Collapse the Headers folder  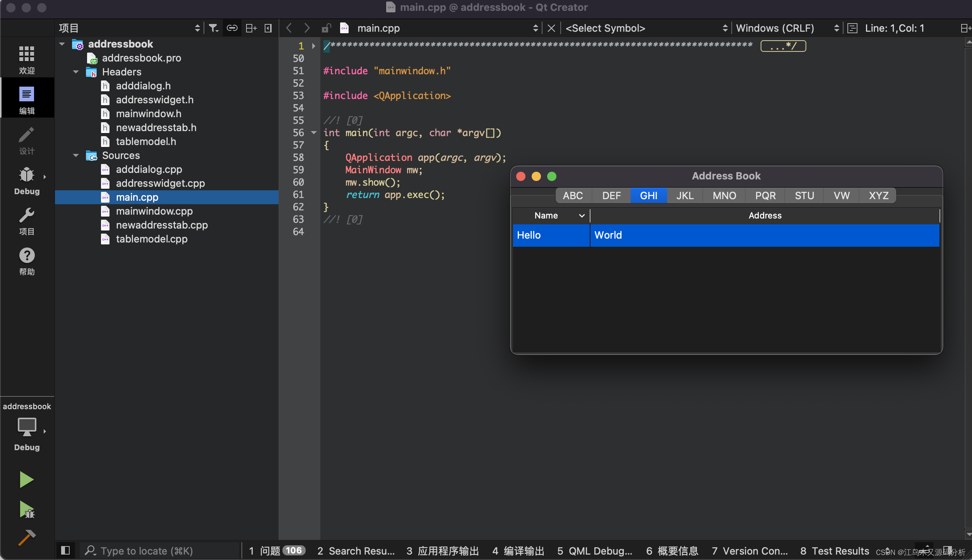[76, 72]
